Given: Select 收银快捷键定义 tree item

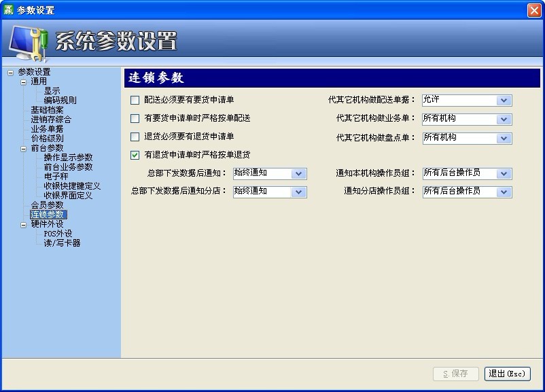Looking at the screenshot, I should (72, 186).
